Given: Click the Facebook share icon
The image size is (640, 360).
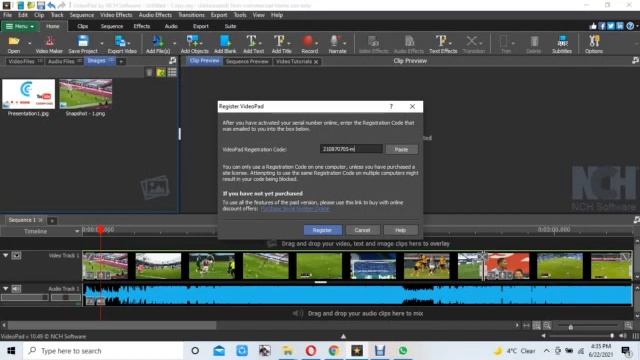Looking at the screenshot, I should [602, 26].
